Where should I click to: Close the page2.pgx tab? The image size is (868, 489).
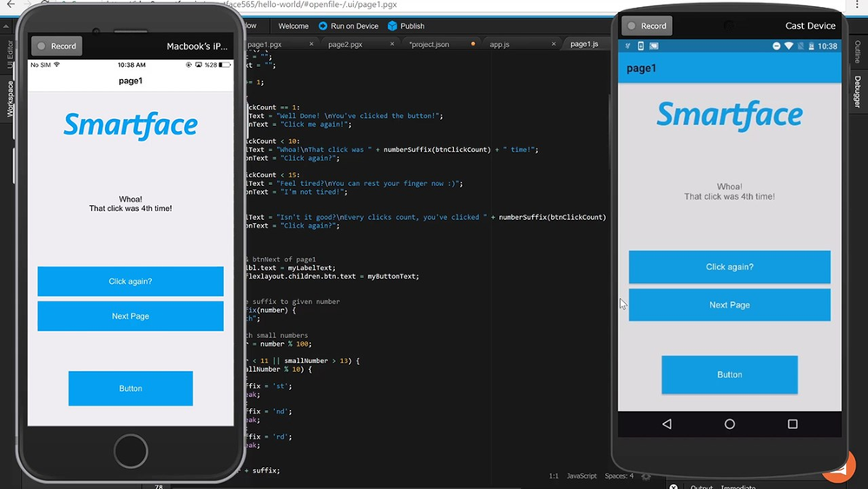point(392,44)
